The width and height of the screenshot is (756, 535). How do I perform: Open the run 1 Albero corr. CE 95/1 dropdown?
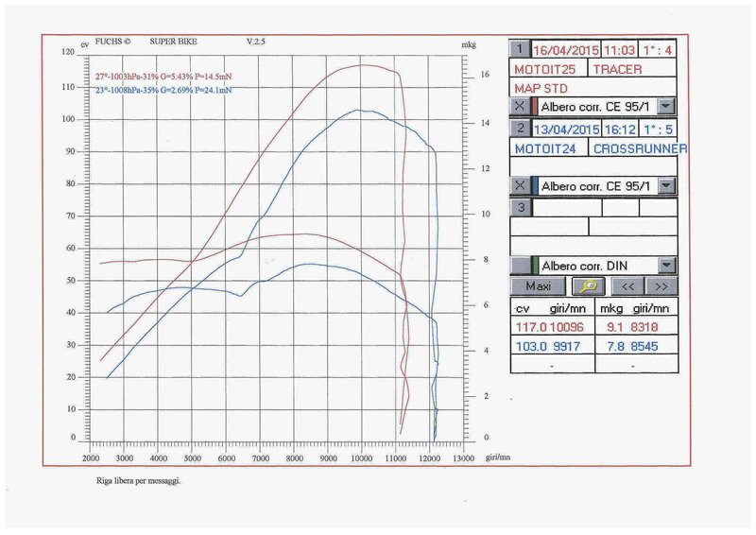[666, 106]
